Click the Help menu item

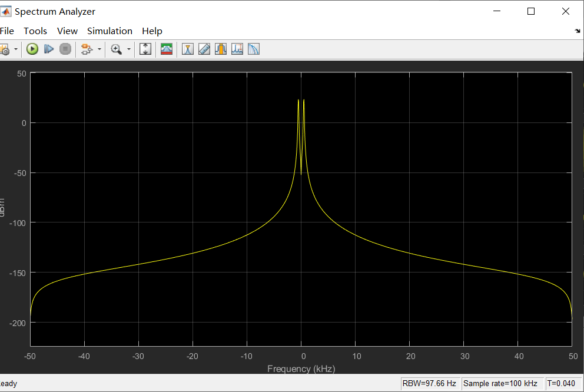click(x=152, y=31)
